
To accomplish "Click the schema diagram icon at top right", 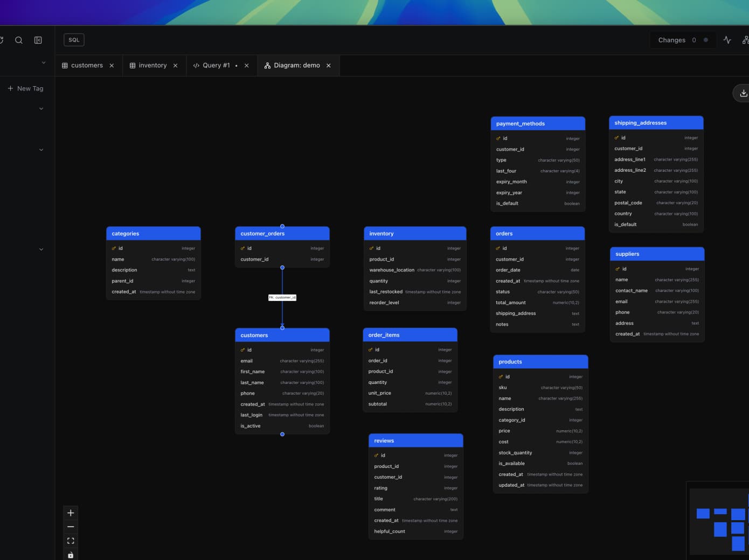I will point(746,40).
